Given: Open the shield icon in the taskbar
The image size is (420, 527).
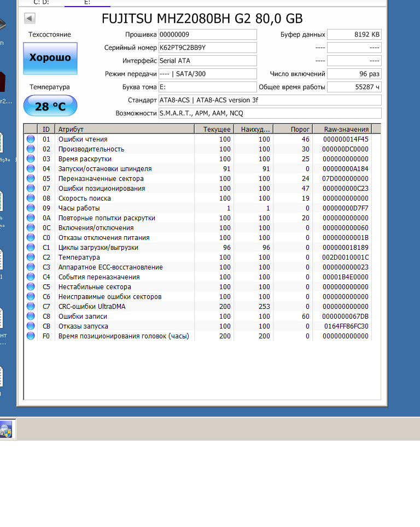Looking at the screenshot, I should 6,430.
